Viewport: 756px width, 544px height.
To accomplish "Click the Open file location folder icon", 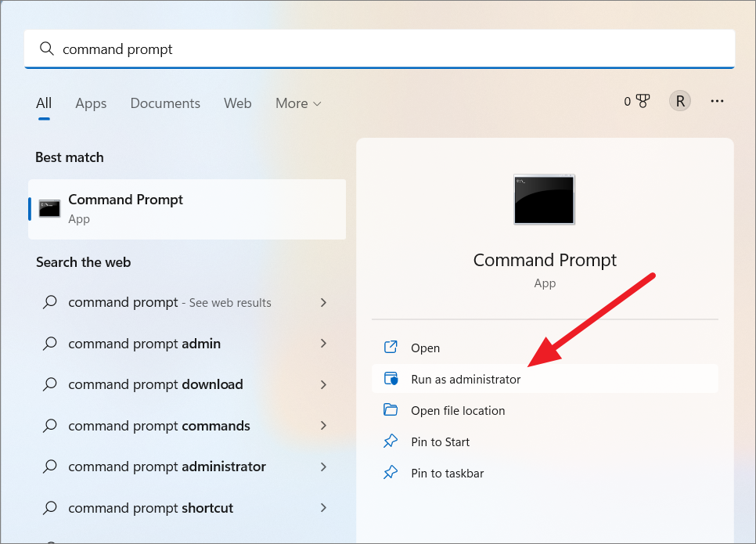I will coord(391,410).
